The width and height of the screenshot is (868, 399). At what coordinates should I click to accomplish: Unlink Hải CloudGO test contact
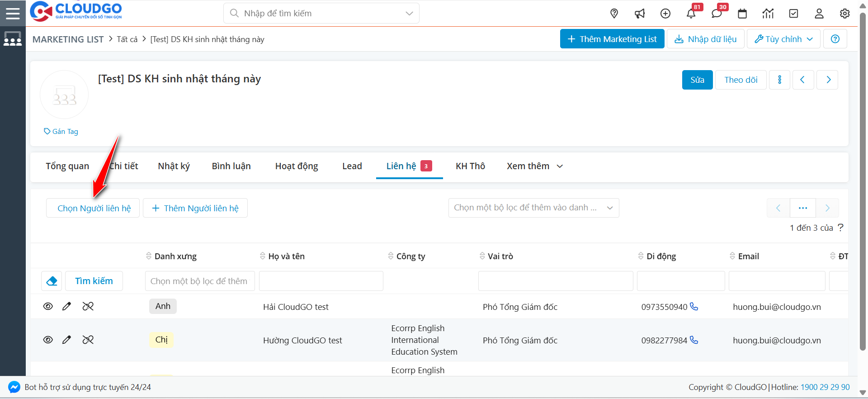point(88,306)
